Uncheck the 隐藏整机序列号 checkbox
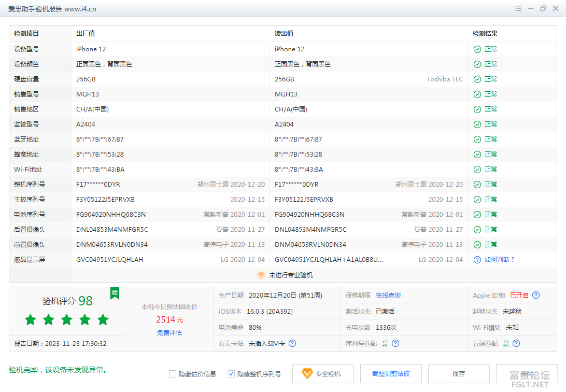Image resolution: width=566 pixels, height=392 pixels. (231, 374)
